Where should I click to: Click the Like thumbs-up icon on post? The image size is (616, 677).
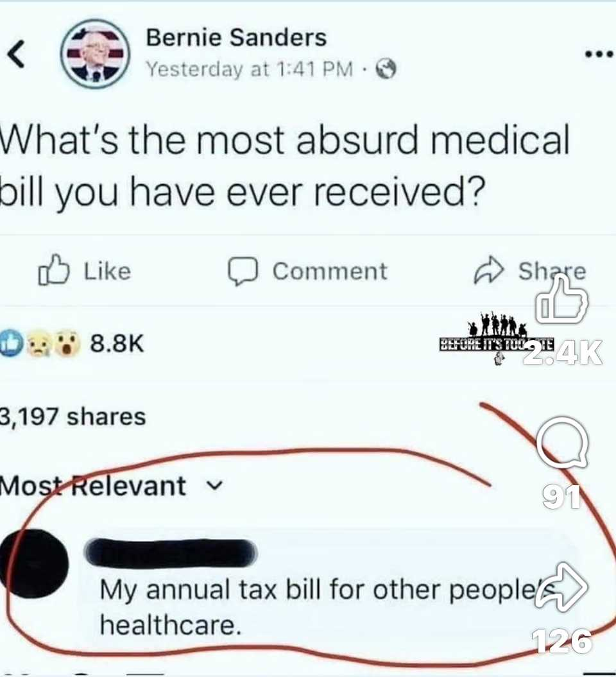pyautogui.click(x=53, y=270)
